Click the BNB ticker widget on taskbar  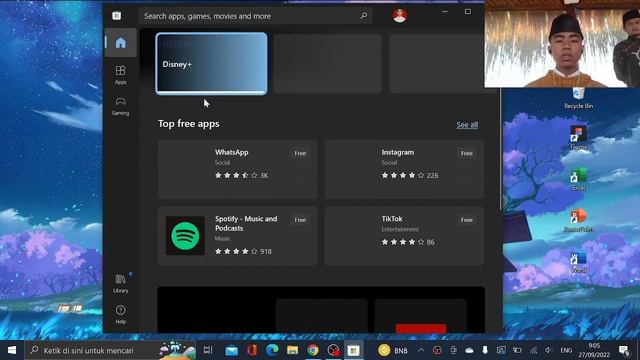click(393, 350)
